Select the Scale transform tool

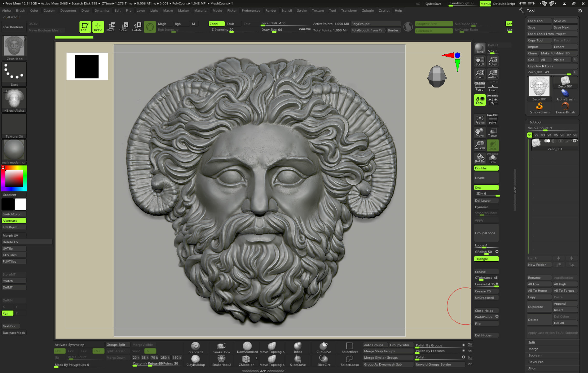[123, 27]
